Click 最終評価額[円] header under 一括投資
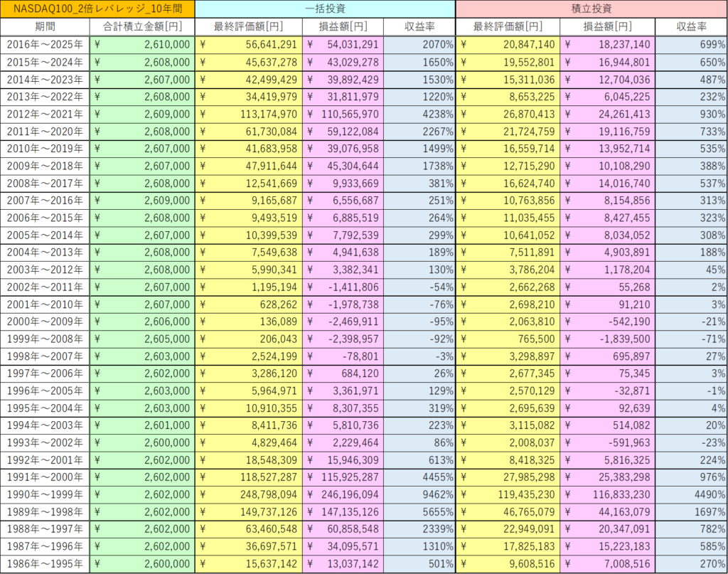This screenshot has width=728, height=574. coord(248,27)
